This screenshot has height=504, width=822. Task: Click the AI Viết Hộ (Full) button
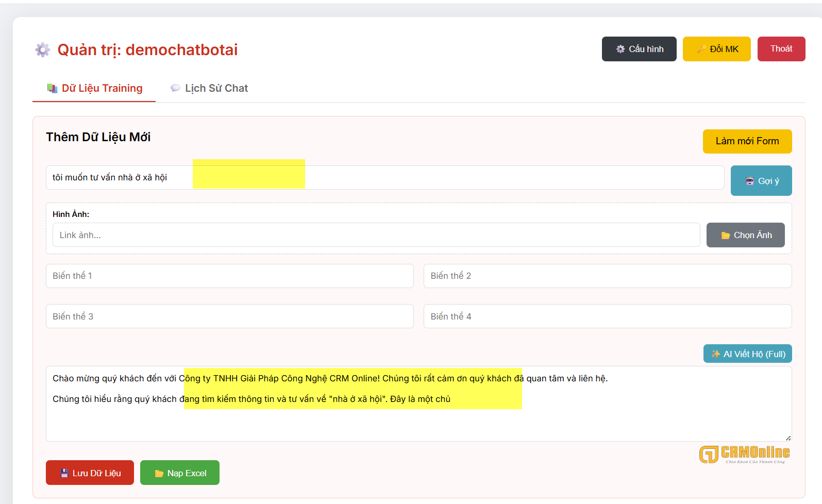[747, 354]
